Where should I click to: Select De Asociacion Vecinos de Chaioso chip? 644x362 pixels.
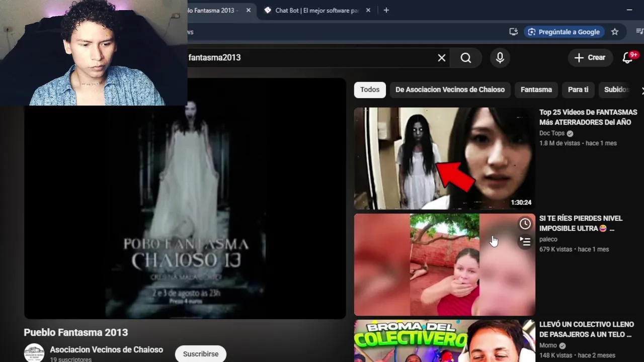[450, 89]
